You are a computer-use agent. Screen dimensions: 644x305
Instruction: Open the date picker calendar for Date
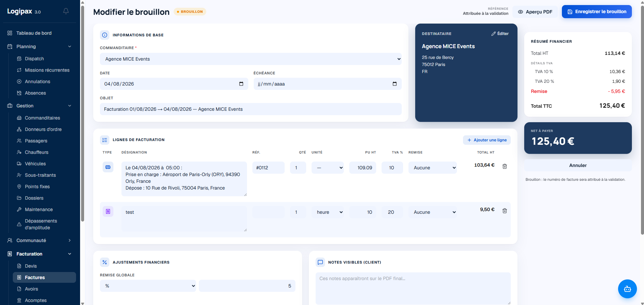tap(241, 84)
